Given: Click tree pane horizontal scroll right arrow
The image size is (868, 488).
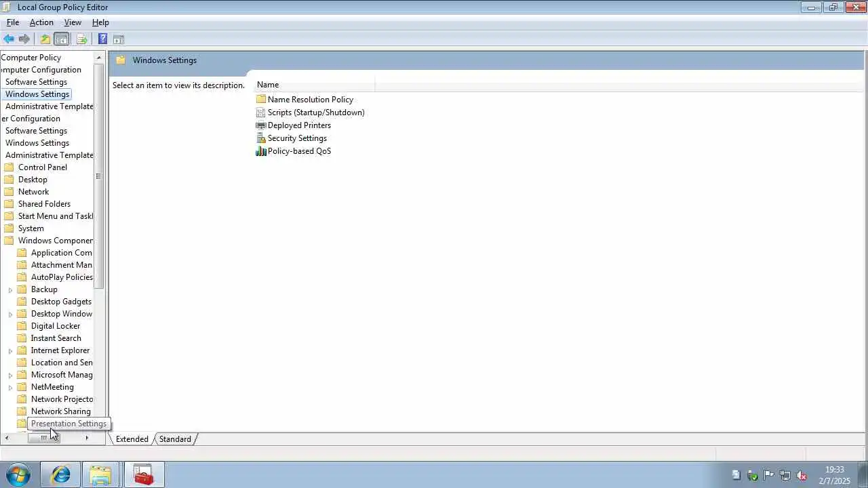Looking at the screenshot, I should [86, 438].
